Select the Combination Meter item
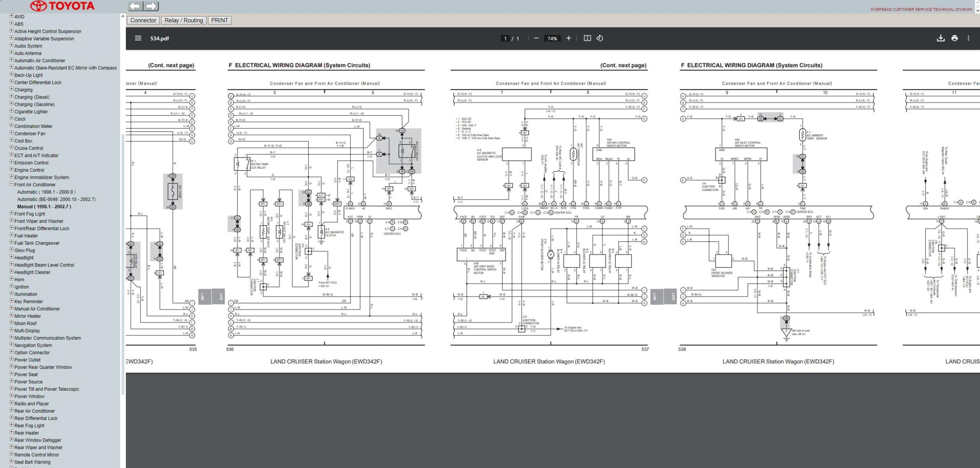Screen dimensions: 980x468 click(x=33, y=126)
